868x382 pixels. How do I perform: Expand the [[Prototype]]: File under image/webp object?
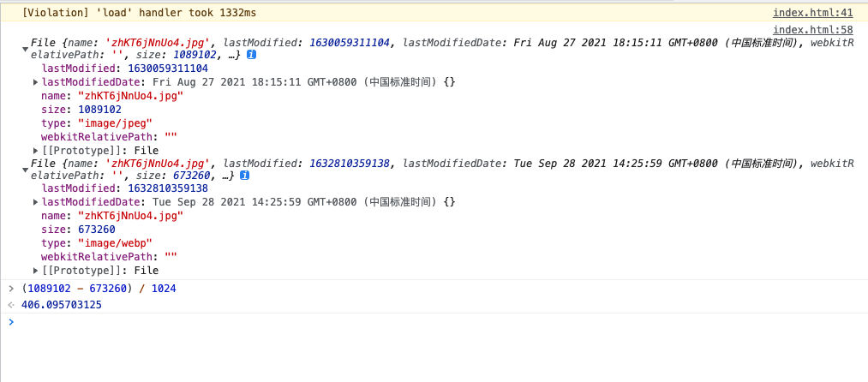pos(36,271)
